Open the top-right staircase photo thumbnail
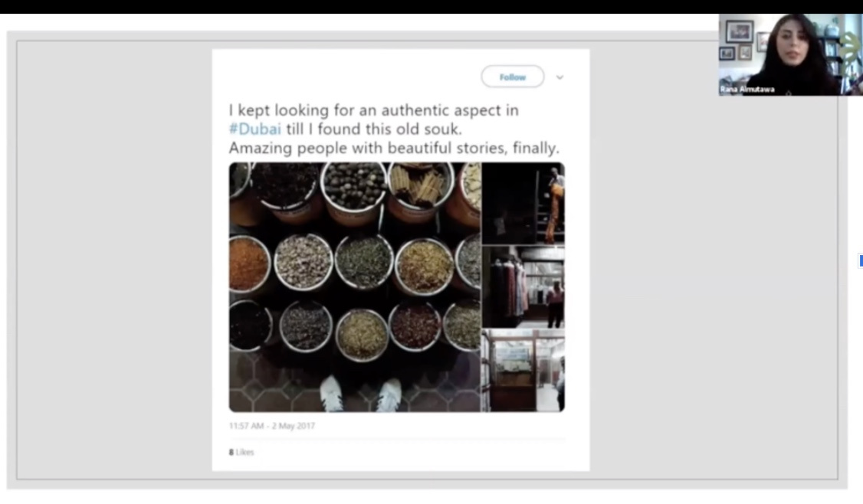The width and height of the screenshot is (863, 504). click(x=523, y=203)
